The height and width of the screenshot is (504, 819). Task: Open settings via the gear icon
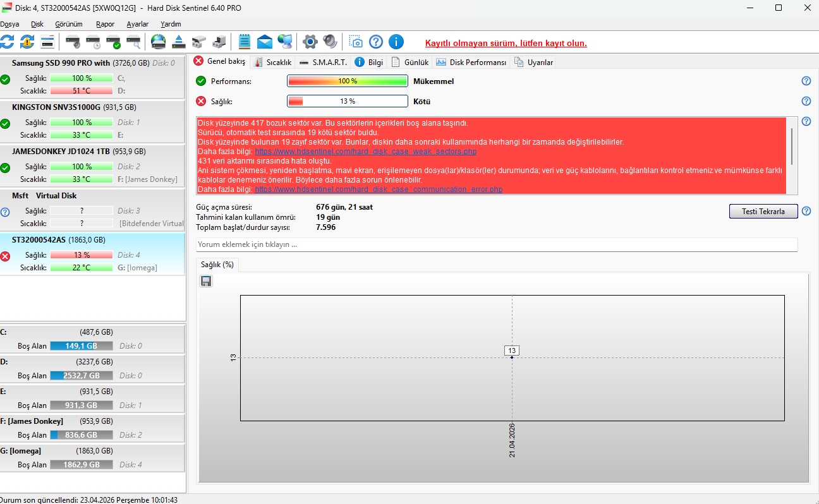point(310,42)
